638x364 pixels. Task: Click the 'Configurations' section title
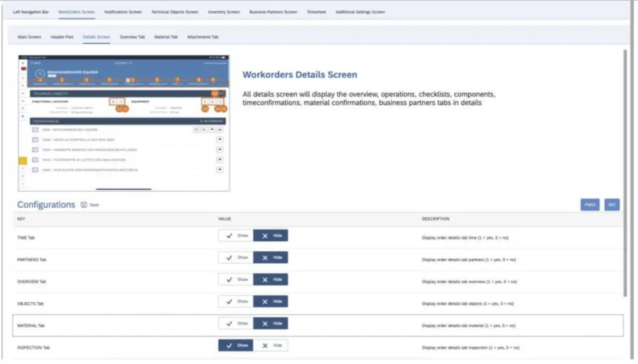pos(46,205)
